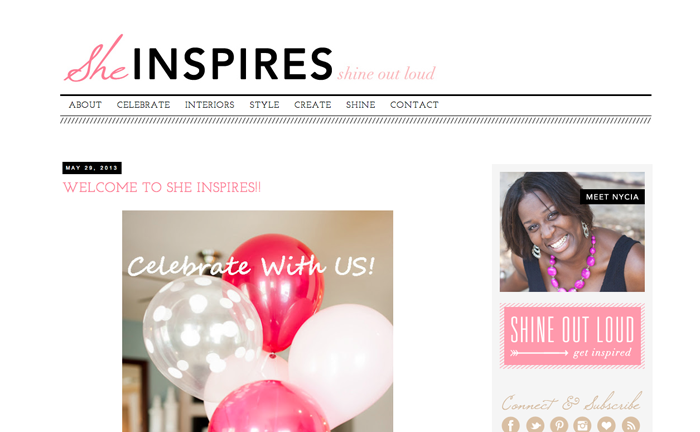Open the Meet Nycia profile photo
This screenshot has height=432, width=700.
click(x=572, y=232)
